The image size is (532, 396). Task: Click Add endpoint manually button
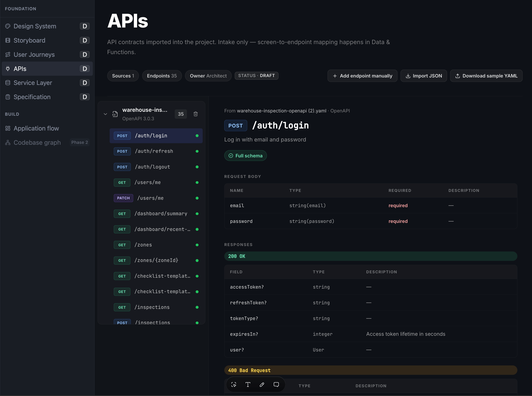pos(362,76)
